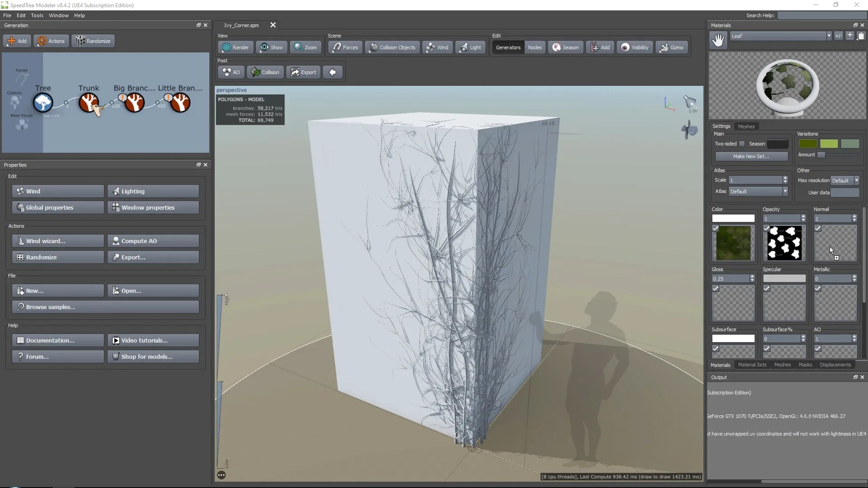Click the AO post button
Viewport: 868px width, 488px height.
coord(231,72)
